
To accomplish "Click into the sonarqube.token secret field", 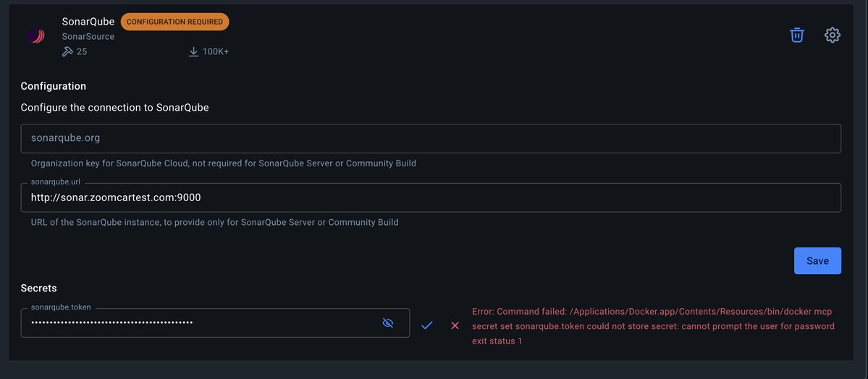I will pyautogui.click(x=215, y=323).
